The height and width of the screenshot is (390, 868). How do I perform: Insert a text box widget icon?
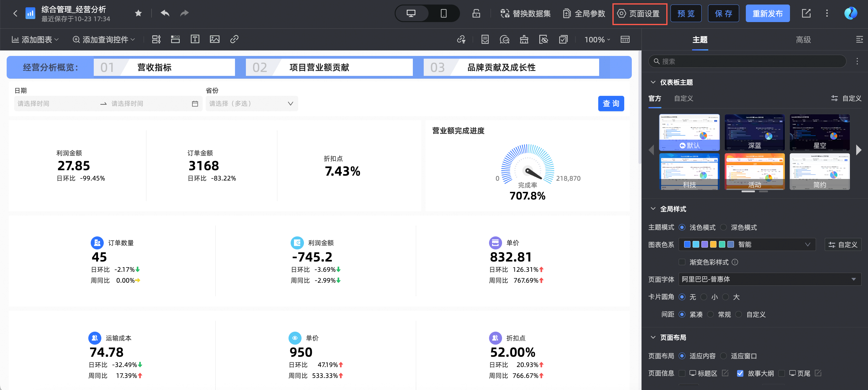pos(195,39)
